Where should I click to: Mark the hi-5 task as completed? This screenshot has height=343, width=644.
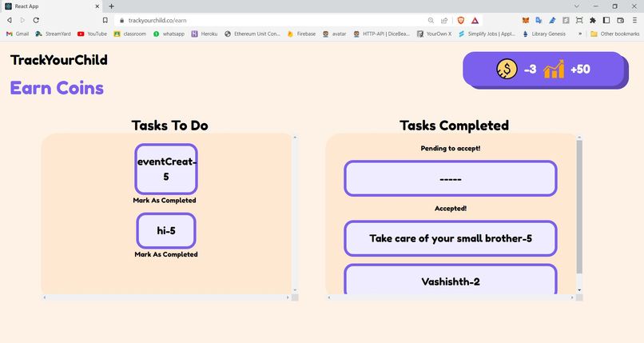click(166, 254)
